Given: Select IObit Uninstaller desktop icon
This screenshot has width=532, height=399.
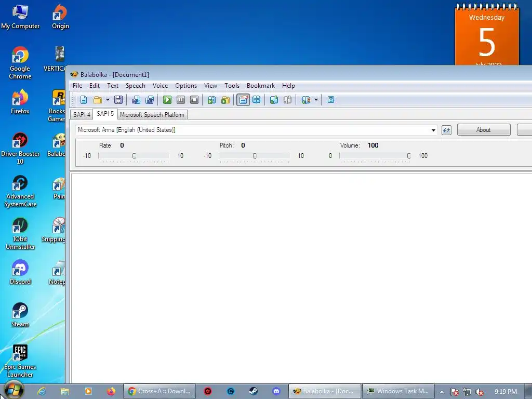Looking at the screenshot, I should point(20,234).
